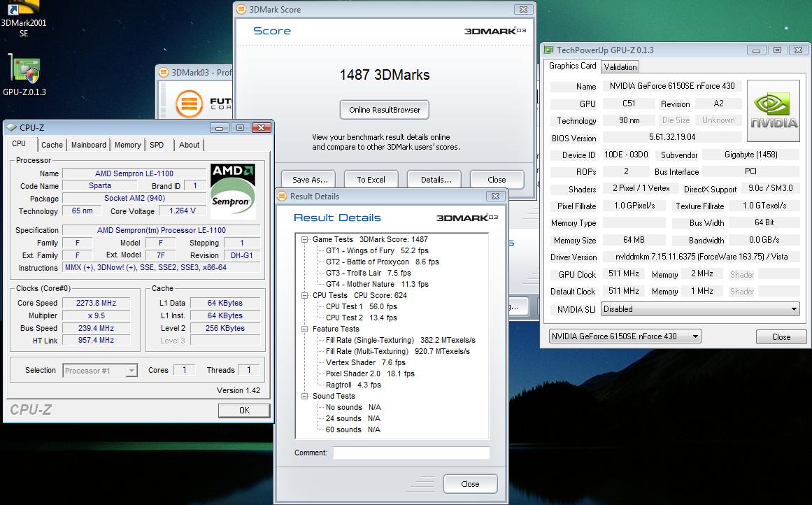Select the GT4 - Mother Nature result
Viewport: 812px width, 505px height.
377,285
